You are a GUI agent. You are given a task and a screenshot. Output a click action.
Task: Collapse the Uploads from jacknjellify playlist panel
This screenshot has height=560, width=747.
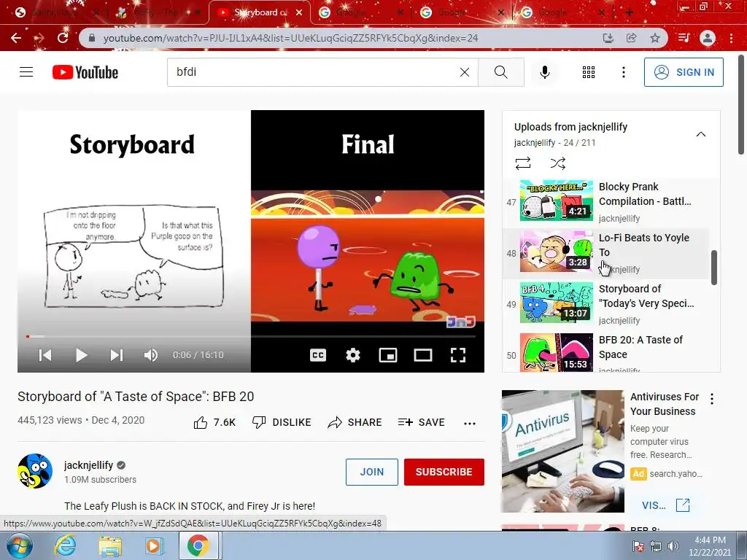[701, 134]
